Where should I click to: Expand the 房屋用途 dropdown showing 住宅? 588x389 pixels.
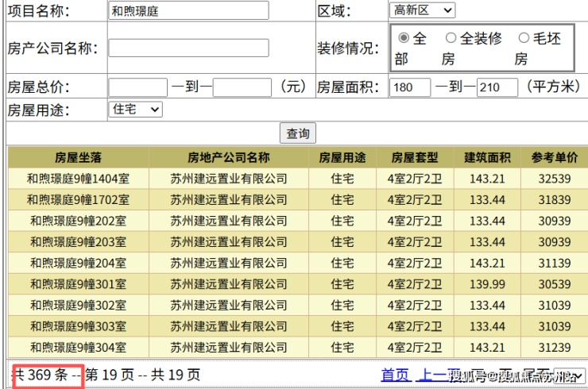point(135,110)
